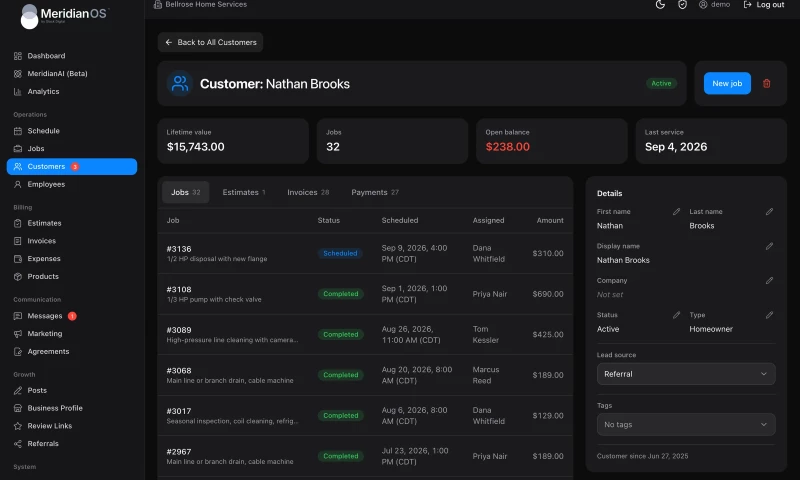Click the billing Estimates clipboard icon
Screen dimensions: 800x480
pyautogui.click(x=18, y=223)
